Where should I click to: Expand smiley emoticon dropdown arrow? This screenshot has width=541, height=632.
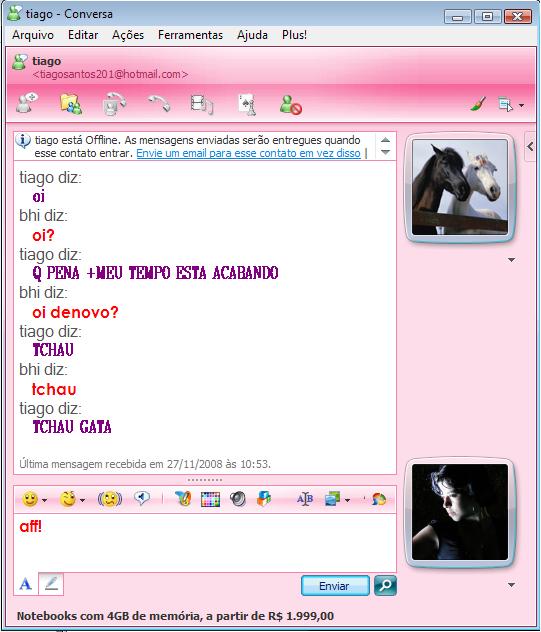[45, 500]
